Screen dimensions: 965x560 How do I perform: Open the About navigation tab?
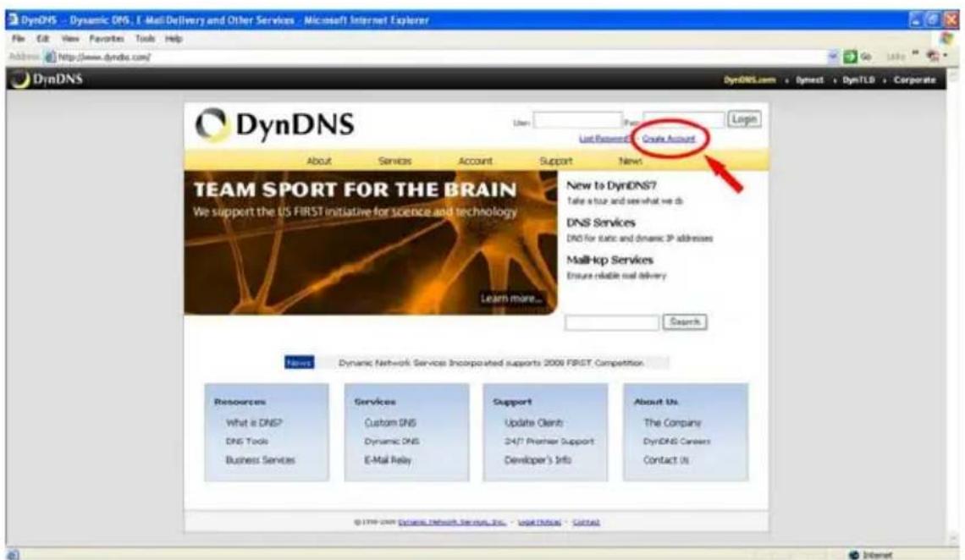pyautogui.click(x=319, y=161)
